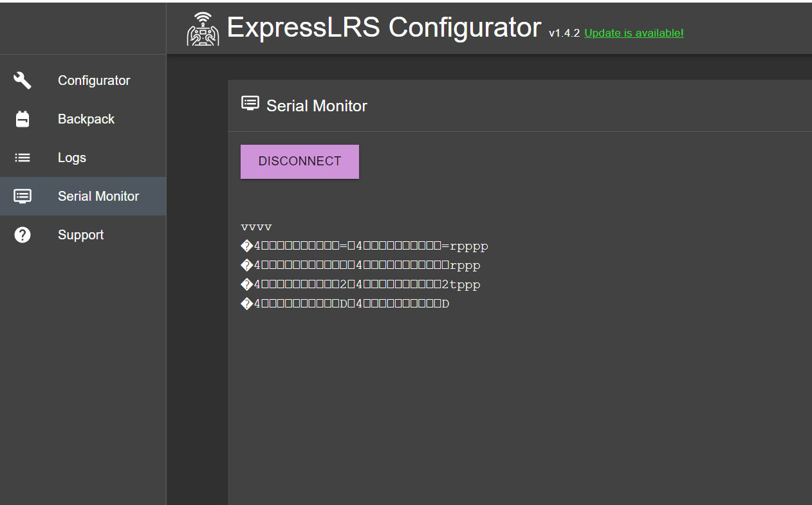
Task: Open the Logs section
Action: coord(71,157)
